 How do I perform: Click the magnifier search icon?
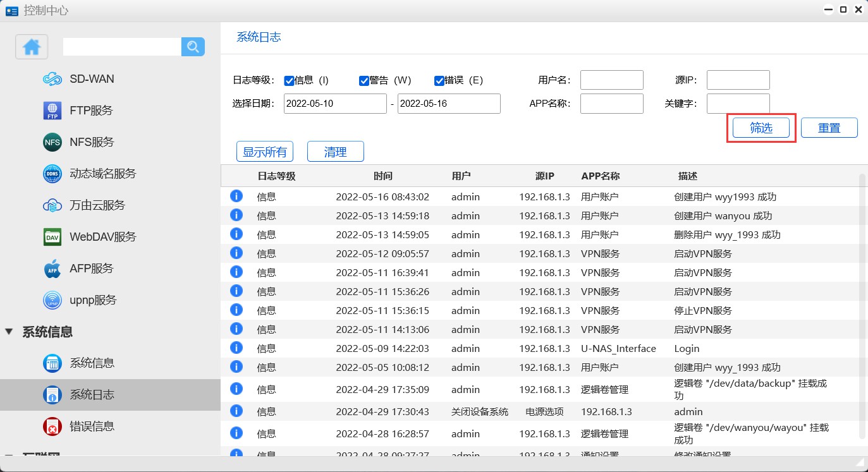click(193, 47)
